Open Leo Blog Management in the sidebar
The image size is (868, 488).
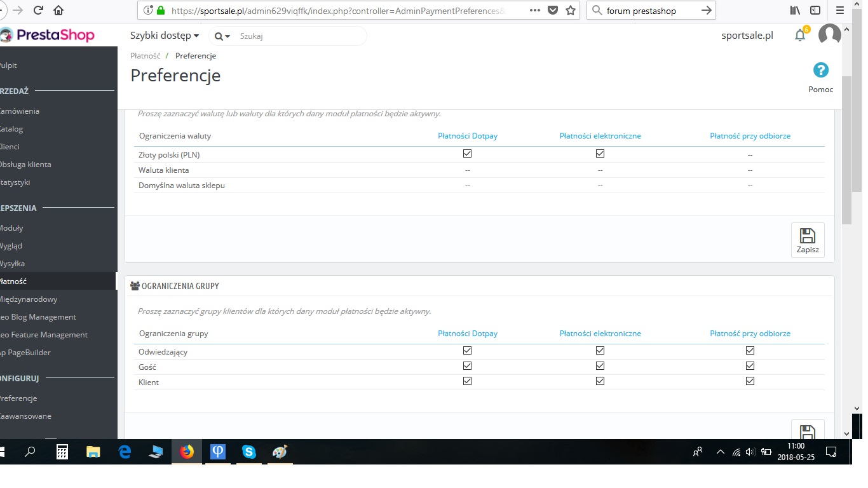(38, 317)
